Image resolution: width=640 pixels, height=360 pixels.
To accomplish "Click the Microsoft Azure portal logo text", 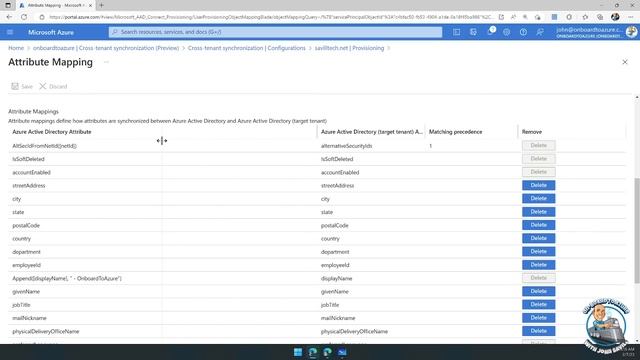I will (51, 32).
